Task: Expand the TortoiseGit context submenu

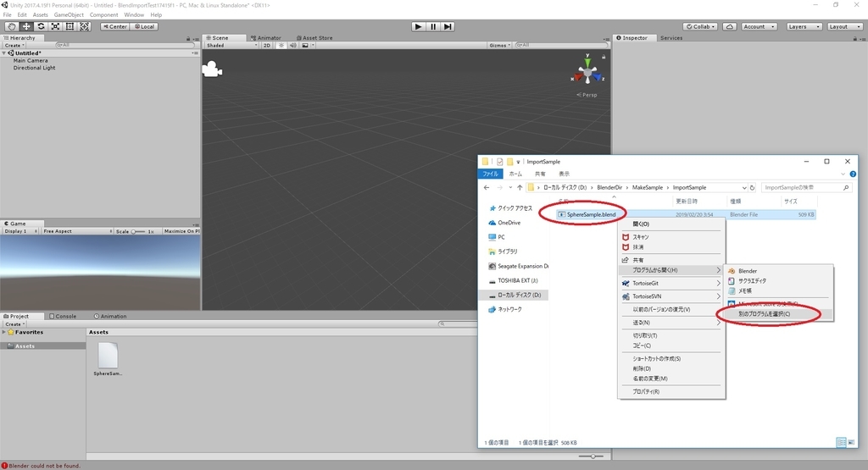Action: click(x=671, y=283)
